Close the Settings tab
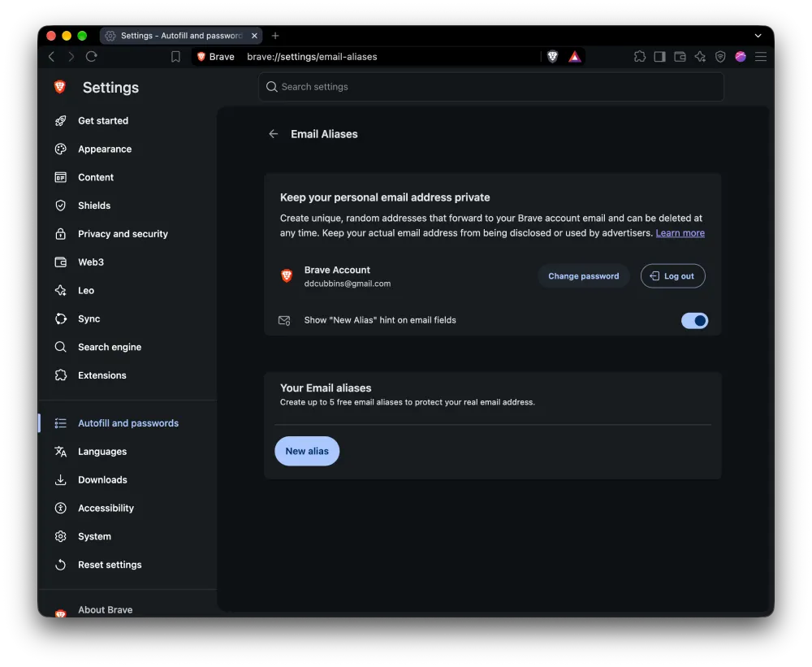Screen dimensions: 812x667 point(254,35)
